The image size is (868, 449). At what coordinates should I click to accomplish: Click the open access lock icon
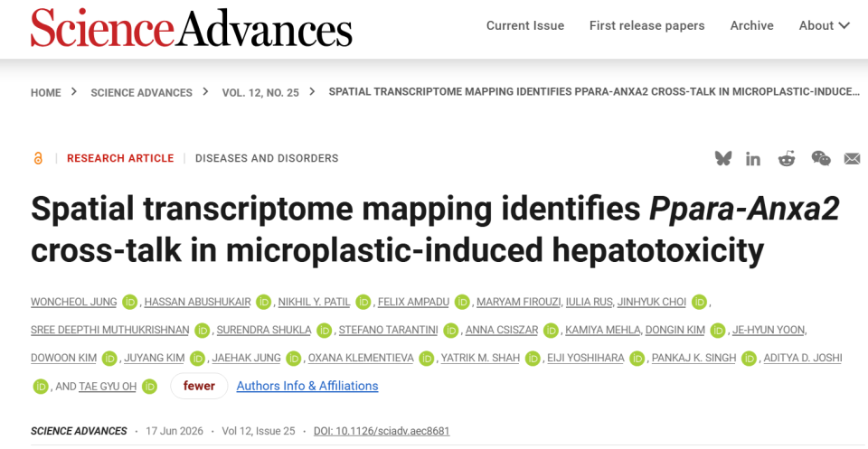38,158
